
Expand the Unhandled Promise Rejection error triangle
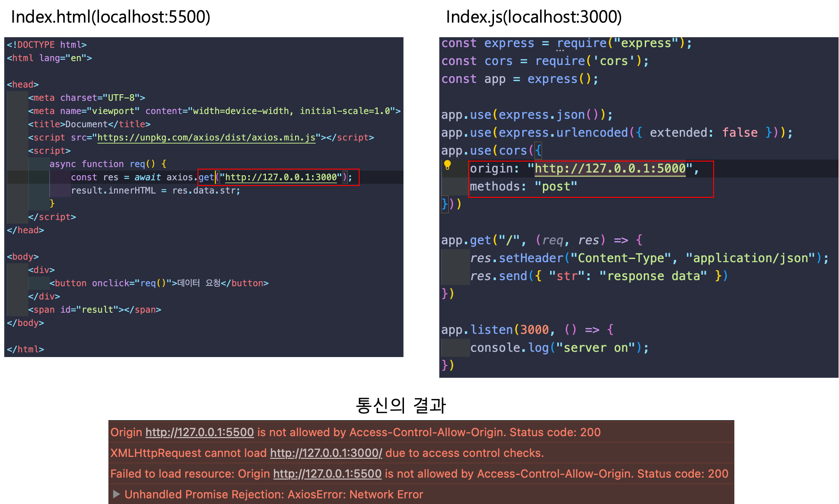coord(116,494)
